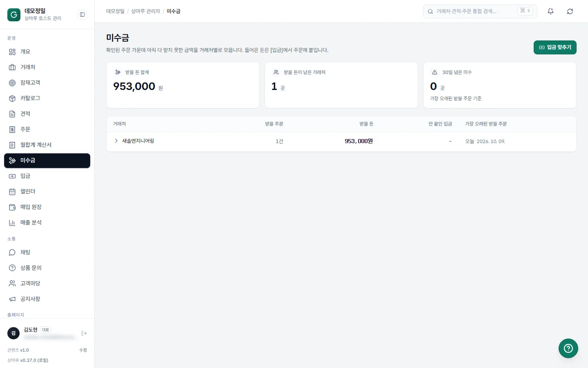Click the 거래처 briefcase icon
Image resolution: width=588 pixels, height=368 pixels.
pyautogui.click(x=12, y=67)
